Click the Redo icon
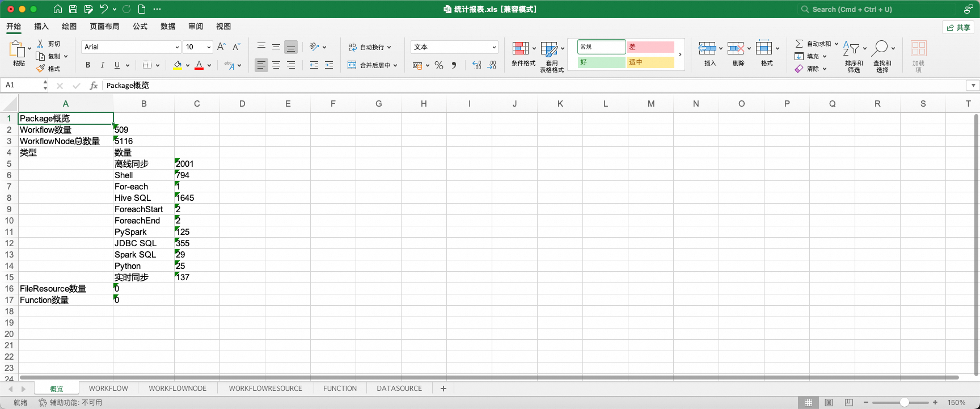The height and width of the screenshot is (409, 980). [x=126, y=9]
